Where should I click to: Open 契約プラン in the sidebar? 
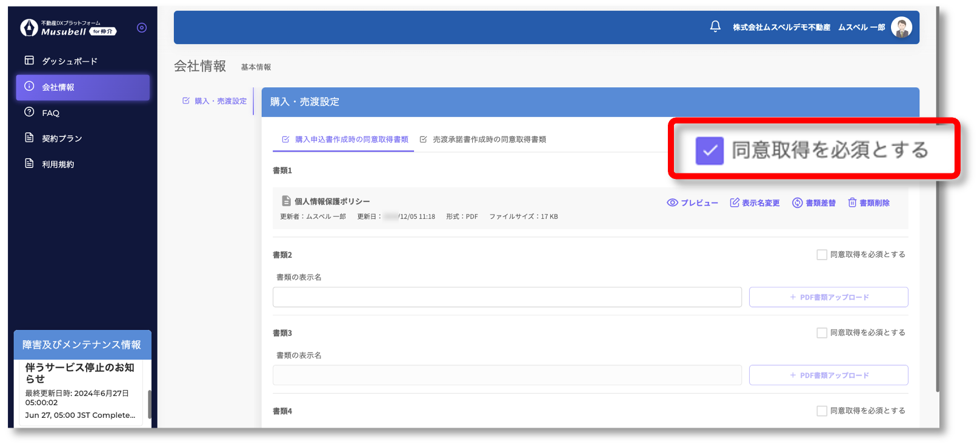pos(61,138)
